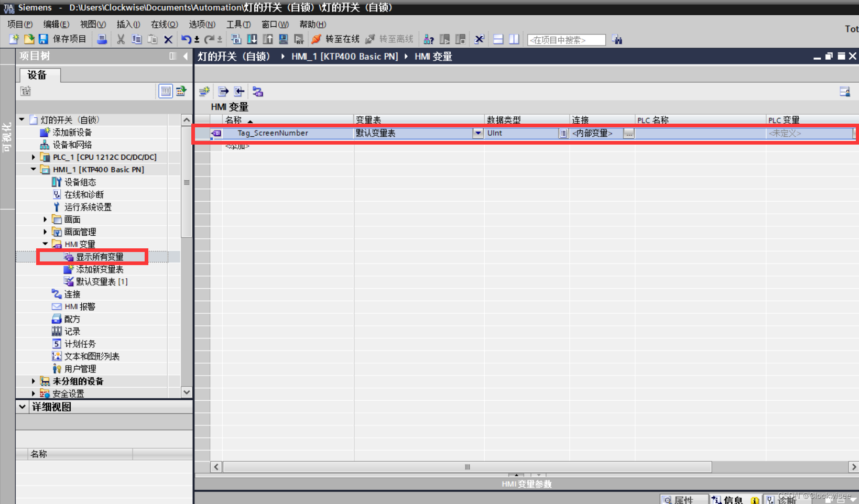The height and width of the screenshot is (504, 859).
Task: Click the Compile icon in toolbar
Action: (x=236, y=39)
